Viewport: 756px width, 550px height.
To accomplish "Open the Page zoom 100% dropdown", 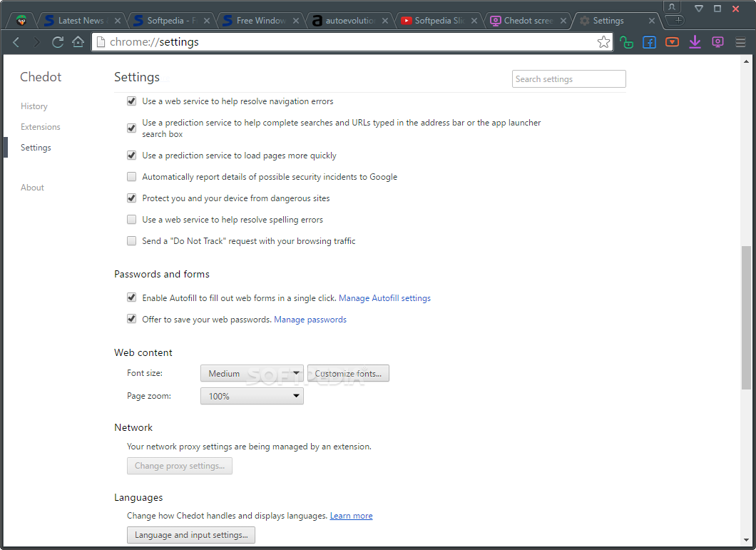I will (252, 396).
